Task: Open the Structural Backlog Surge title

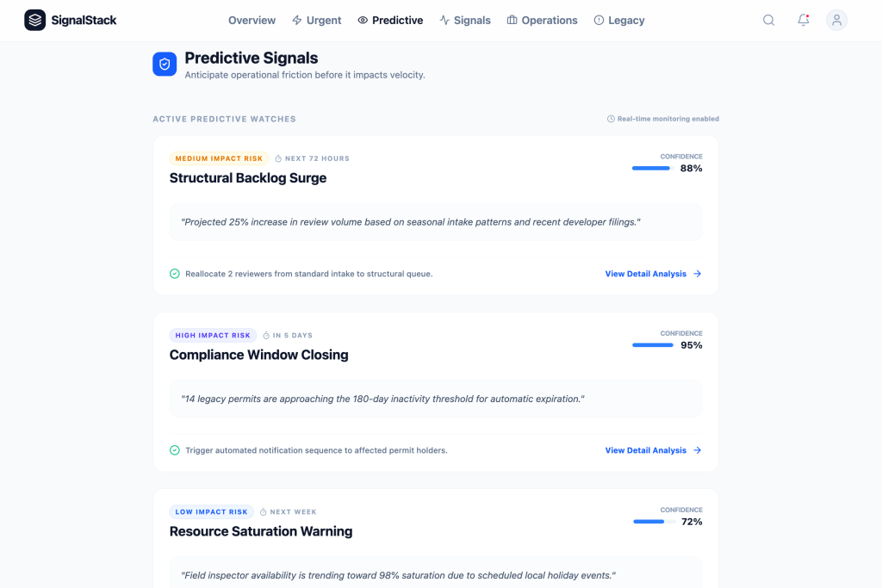Action: tap(248, 178)
